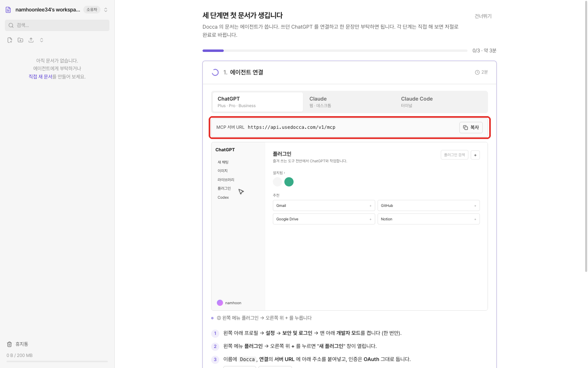The width and height of the screenshot is (588, 368).
Task: Create a new document with the sidebar icon
Action: (x=10, y=40)
